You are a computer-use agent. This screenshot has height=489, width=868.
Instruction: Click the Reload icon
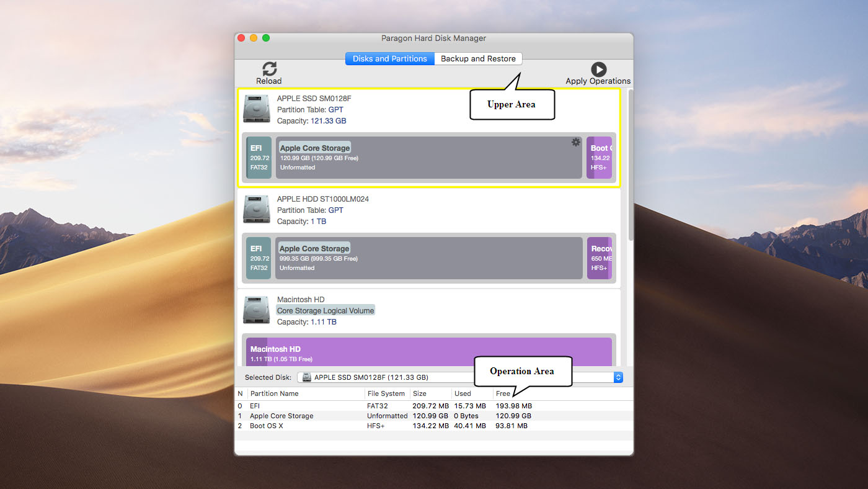point(269,68)
